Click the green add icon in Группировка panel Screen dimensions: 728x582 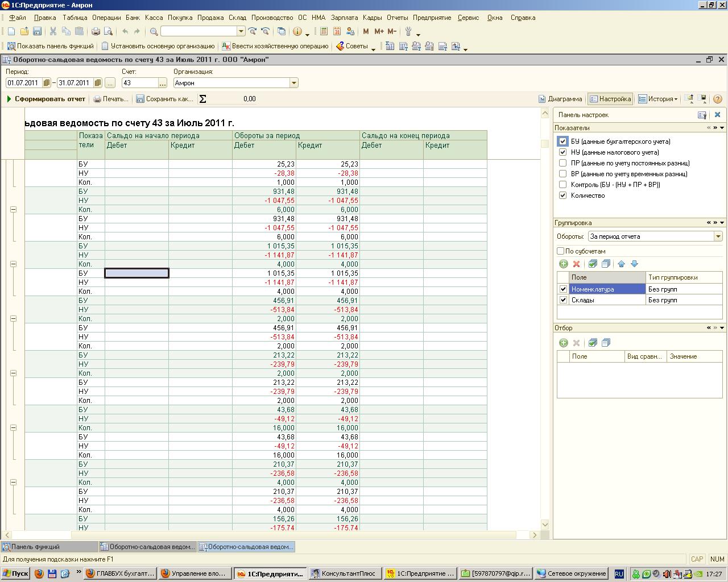pos(563,264)
